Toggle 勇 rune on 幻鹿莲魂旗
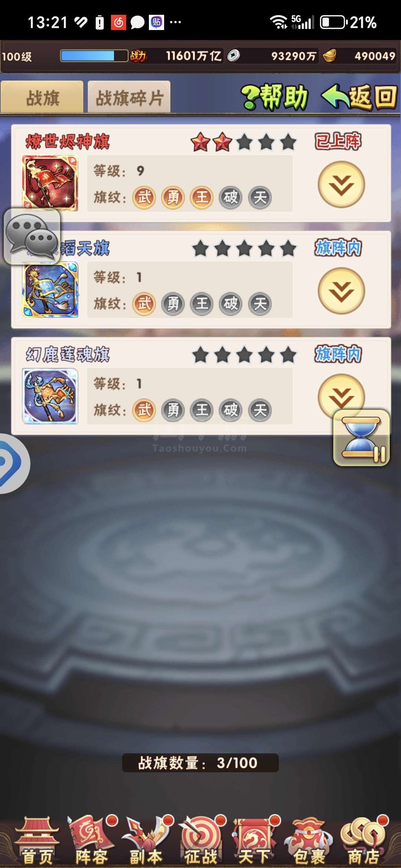 (x=173, y=410)
